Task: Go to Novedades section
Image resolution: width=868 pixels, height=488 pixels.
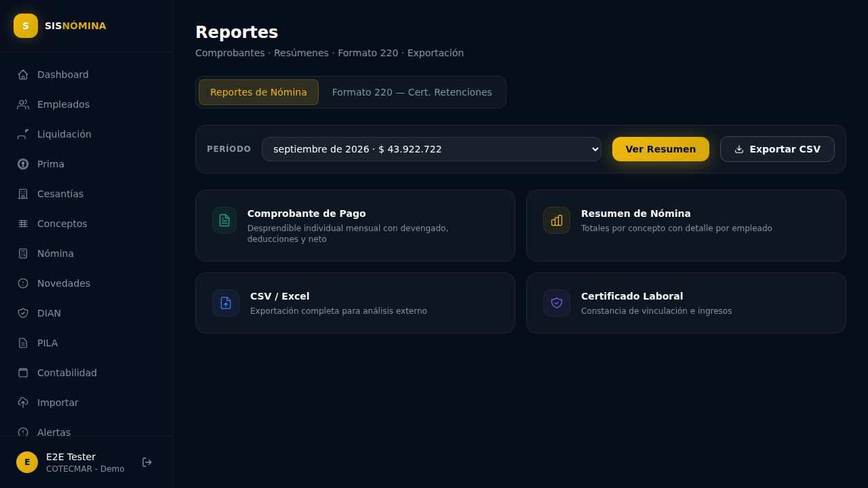Action: (87, 283)
